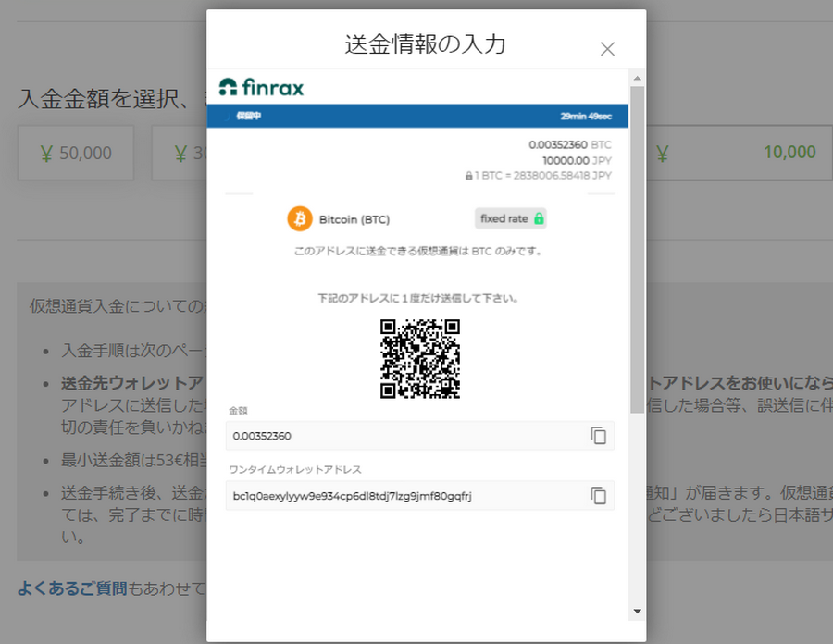This screenshot has width=833, height=644.
Task: Copy the one-time wallet address
Action: coord(598,495)
